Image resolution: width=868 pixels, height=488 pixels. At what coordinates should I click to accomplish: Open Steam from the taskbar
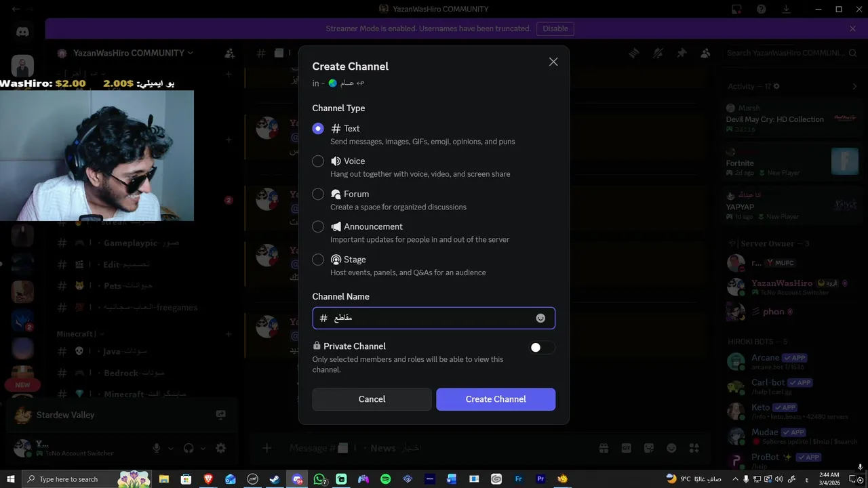[275, 479]
